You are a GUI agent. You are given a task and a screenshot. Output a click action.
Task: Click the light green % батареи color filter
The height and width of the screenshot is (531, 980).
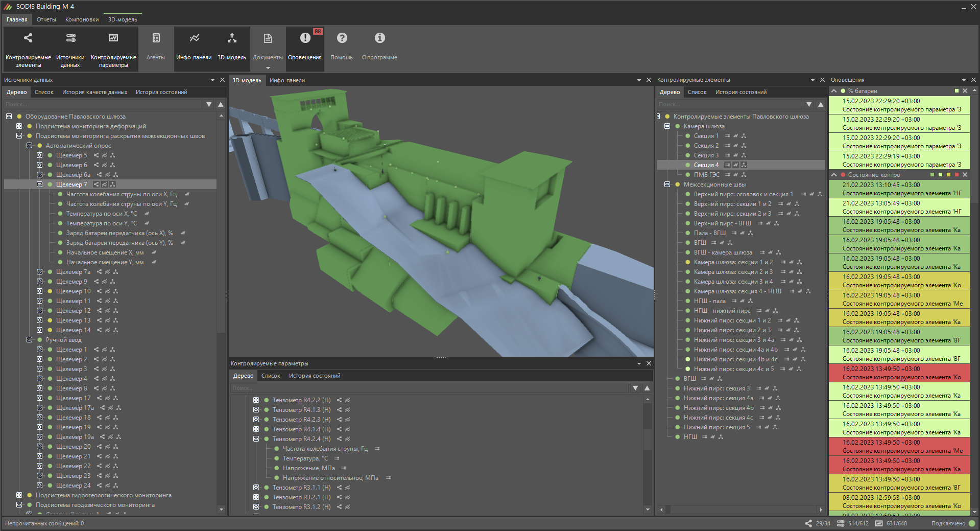[x=957, y=91]
